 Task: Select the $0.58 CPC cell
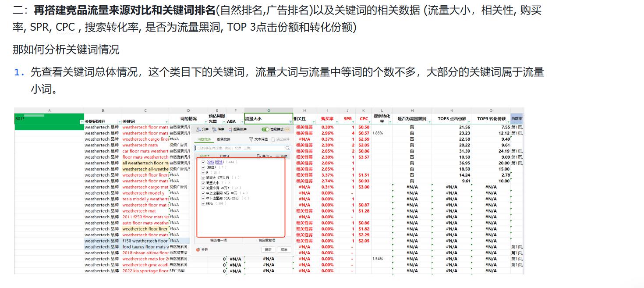(364, 127)
